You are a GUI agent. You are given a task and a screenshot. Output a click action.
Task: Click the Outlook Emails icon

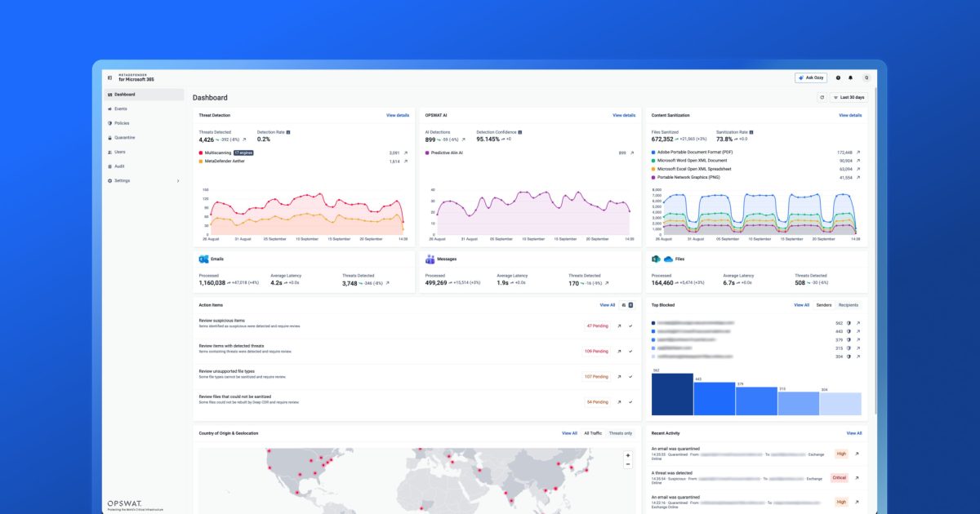pos(203,259)
